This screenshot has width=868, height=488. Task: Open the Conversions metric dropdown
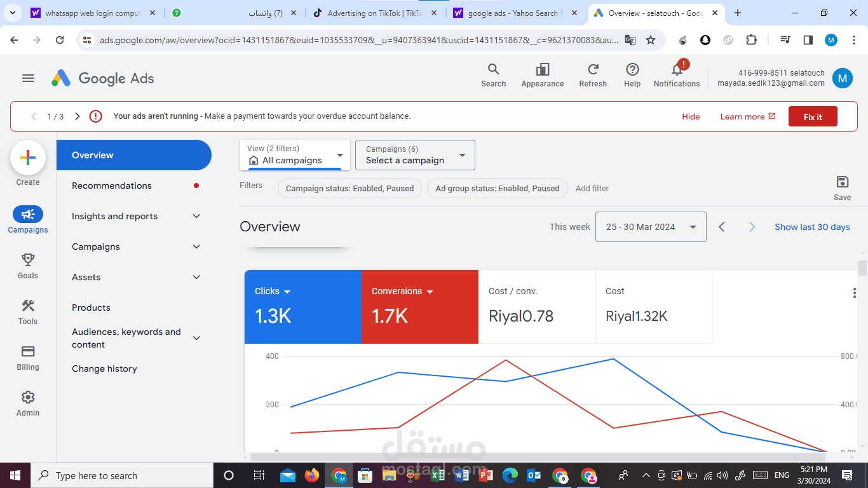pyautogui.click(x=402, y=291)
